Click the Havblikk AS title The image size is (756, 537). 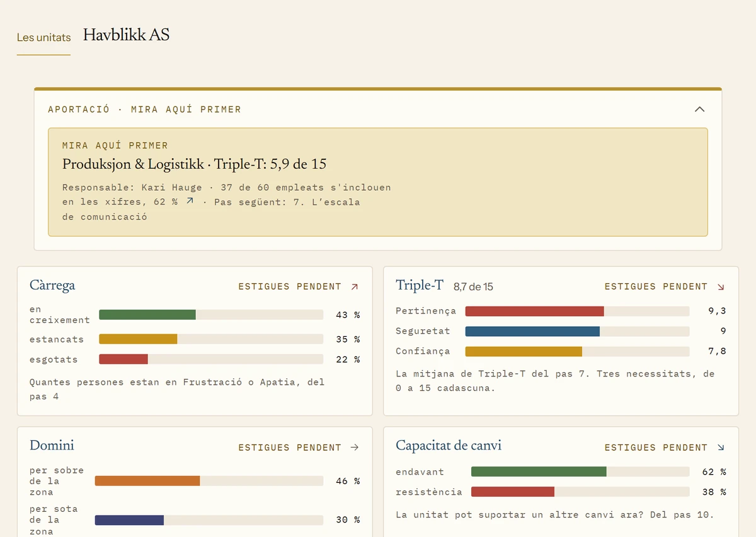[x=126, y=35]
